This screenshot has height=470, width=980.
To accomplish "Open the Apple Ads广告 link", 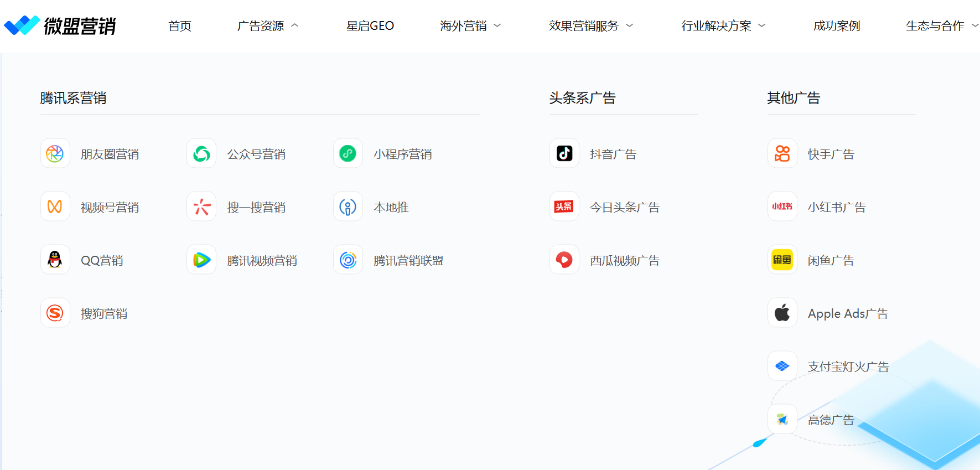I will [848, 314].
